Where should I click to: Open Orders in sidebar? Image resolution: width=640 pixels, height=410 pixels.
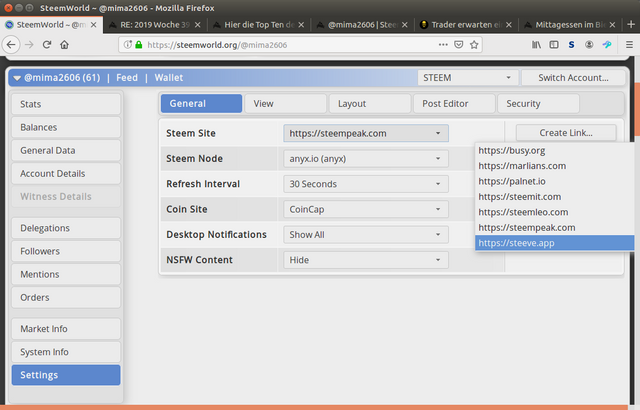tap(66, 297)
